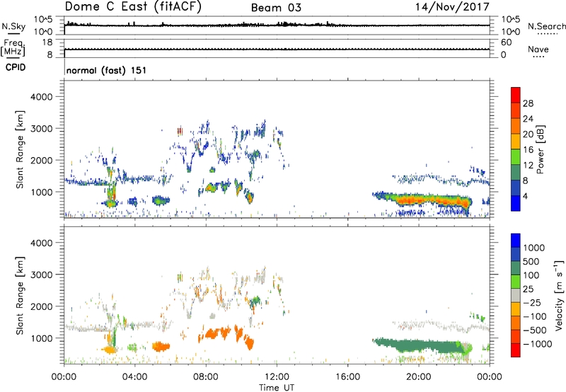This screenshot has width=566, height=392.
Task: Click the "12:00" time tick label
Action: tap(277, 377)
